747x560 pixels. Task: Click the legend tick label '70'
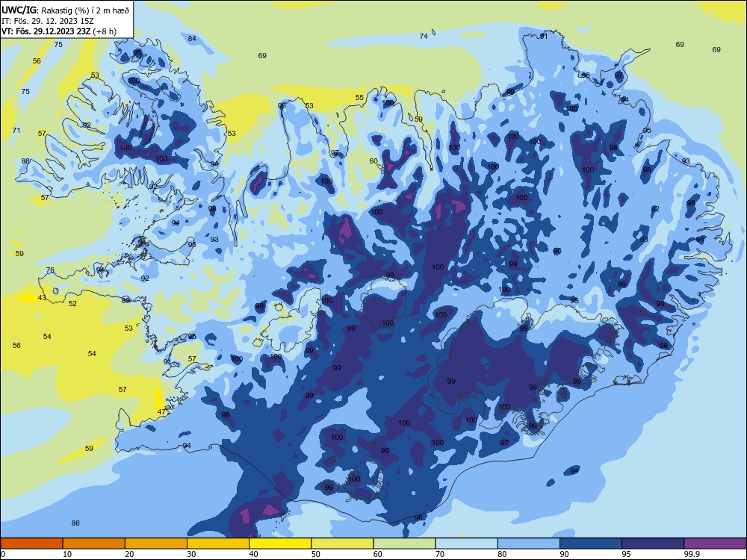pos(440,554)
